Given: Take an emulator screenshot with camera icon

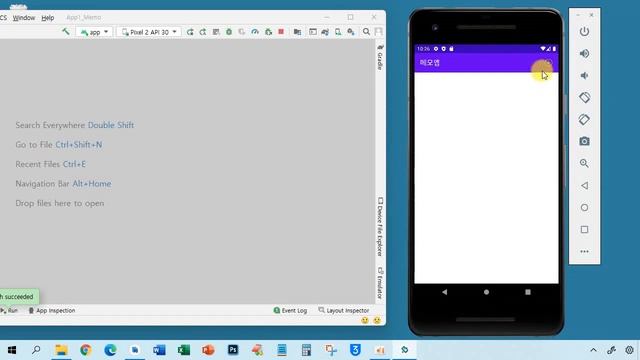Looking at the screenshot, I should click(x=584, y=141).
